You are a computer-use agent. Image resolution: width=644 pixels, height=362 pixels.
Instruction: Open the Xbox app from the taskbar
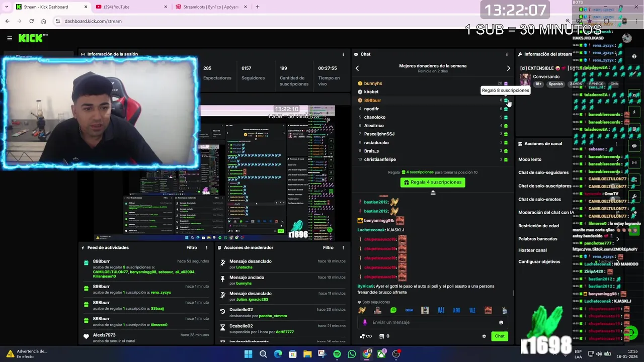[x=381, y=354]
